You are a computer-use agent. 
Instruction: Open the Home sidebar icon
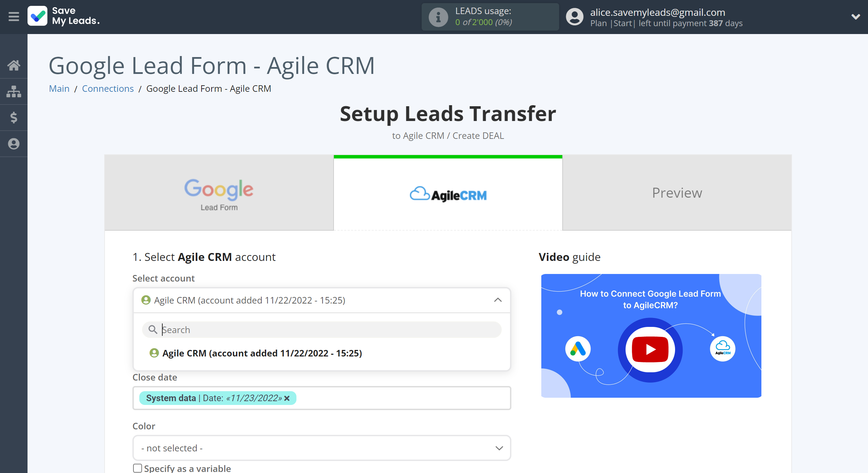tap(14, 65)
